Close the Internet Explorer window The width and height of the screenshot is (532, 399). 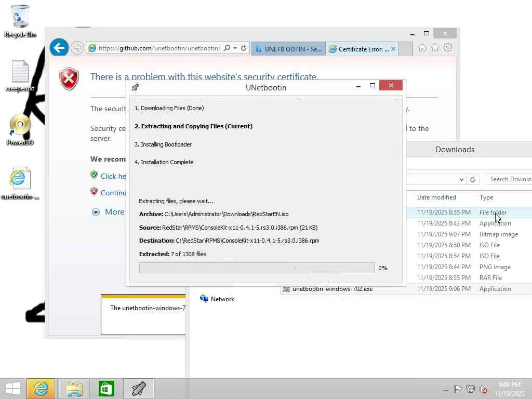pos(445,33)
